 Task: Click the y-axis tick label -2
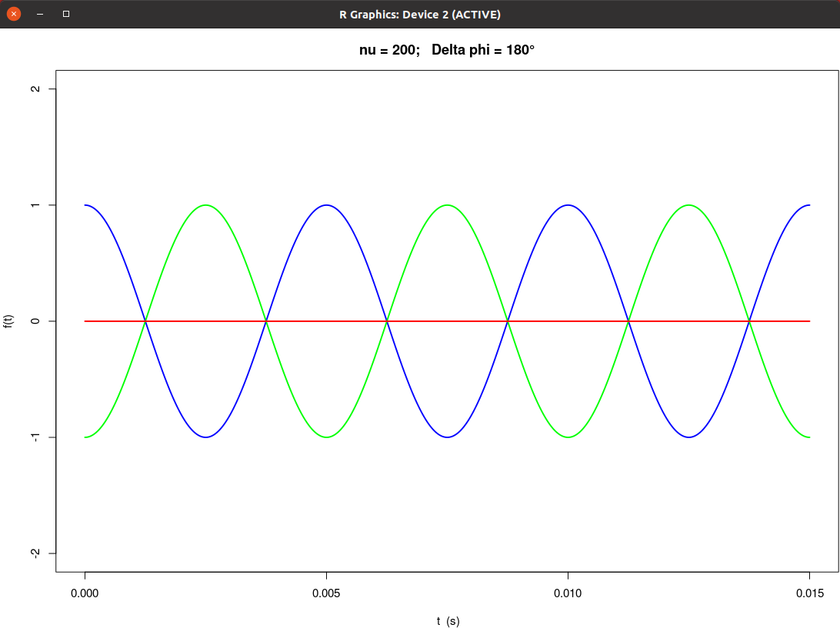click(35, 553)
